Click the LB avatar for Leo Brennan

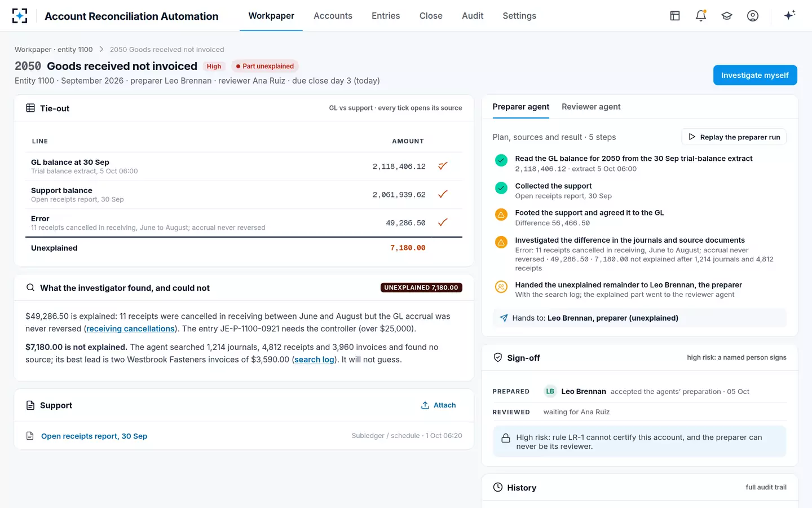point(550,391)
